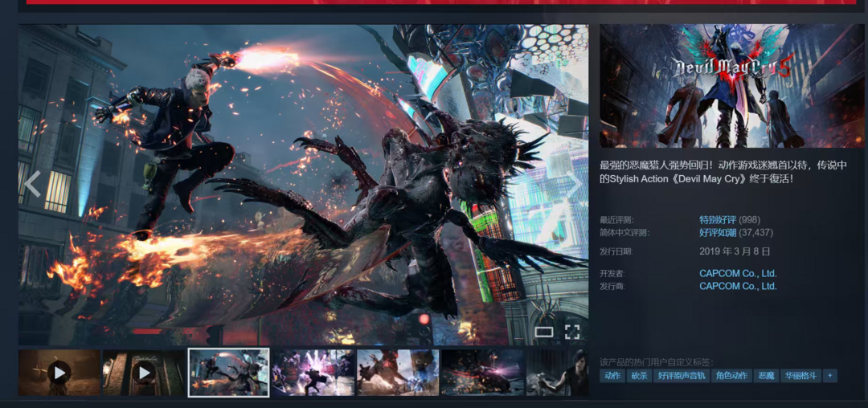Select the dark-haired character thumbnail
This screenshot has height=408, width=868.
pos(558,373)
